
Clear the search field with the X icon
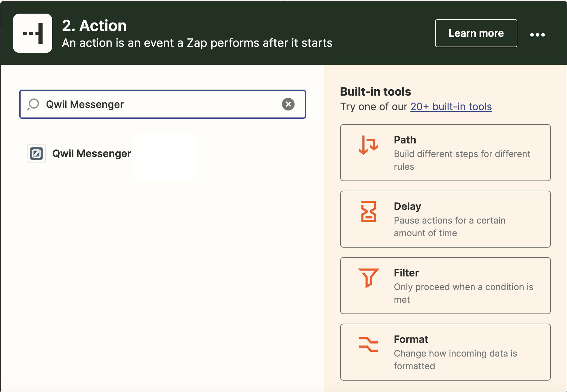[288, 104]
